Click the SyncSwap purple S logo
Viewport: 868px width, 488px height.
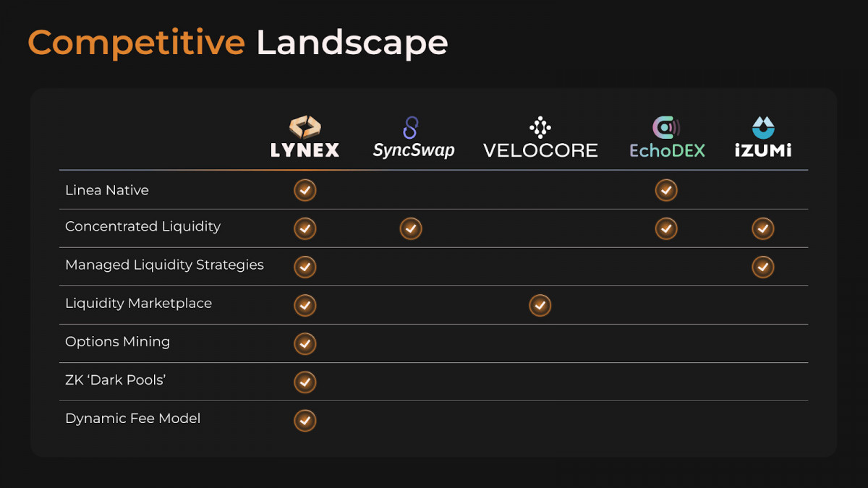click(x=411, y=127)
